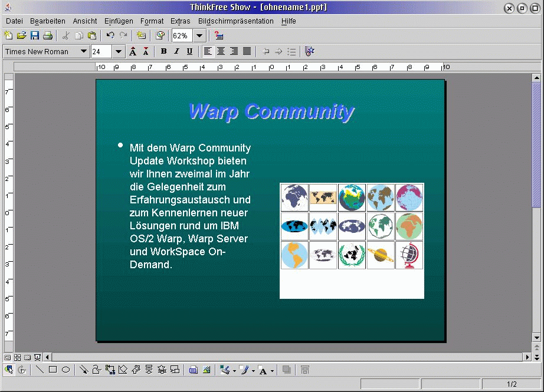The width and height of the screenshot is (544, 392).
Task: Click the Copy icon
Action: (79, 35)
